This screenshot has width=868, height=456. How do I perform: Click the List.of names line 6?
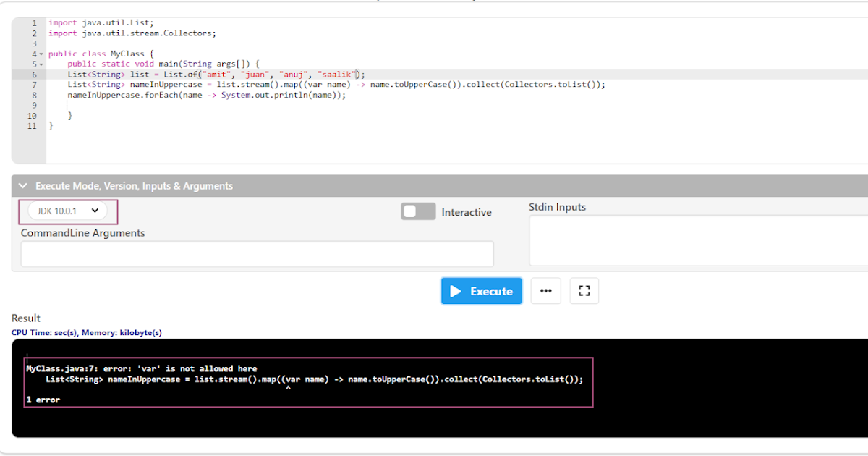[x=217, y=75]
